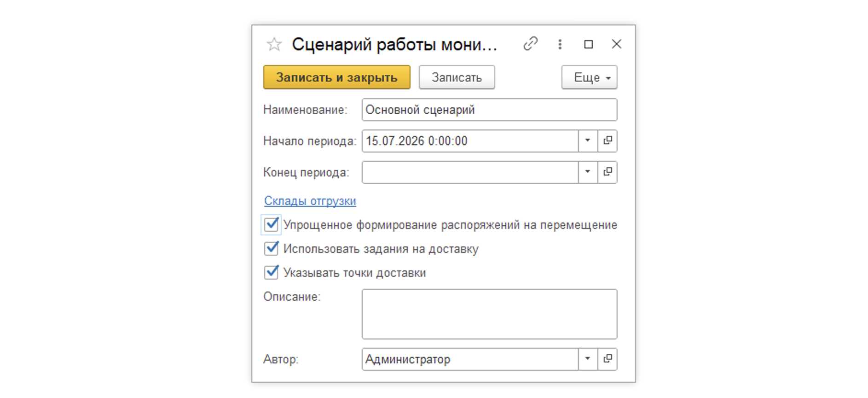The width and height of the screenshot is (868, 398).
Task: Edit the Наименование field
Action: 489,110
